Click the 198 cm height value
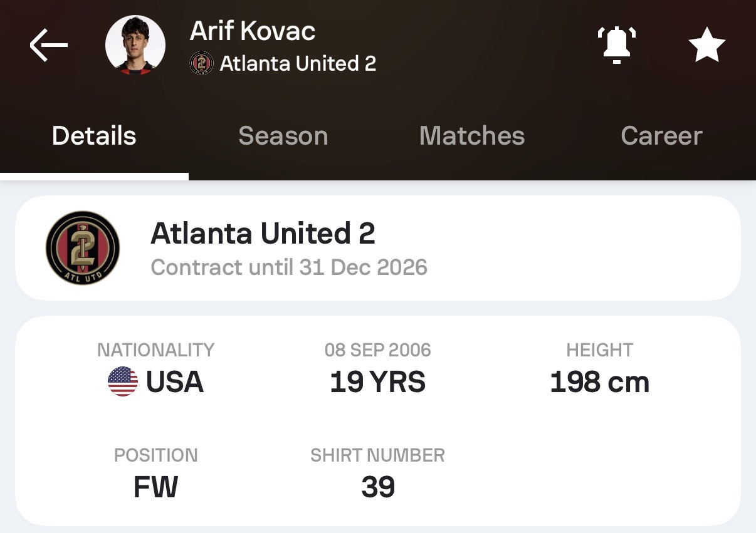This screenshot has width=756, height=533. 599,382
